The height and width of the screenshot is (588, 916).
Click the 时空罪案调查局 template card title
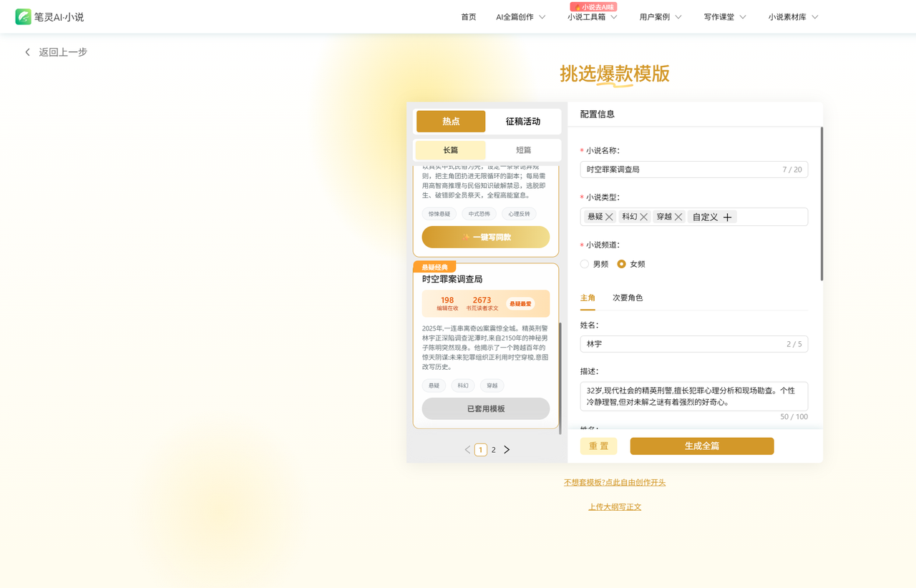pos(452,279)
